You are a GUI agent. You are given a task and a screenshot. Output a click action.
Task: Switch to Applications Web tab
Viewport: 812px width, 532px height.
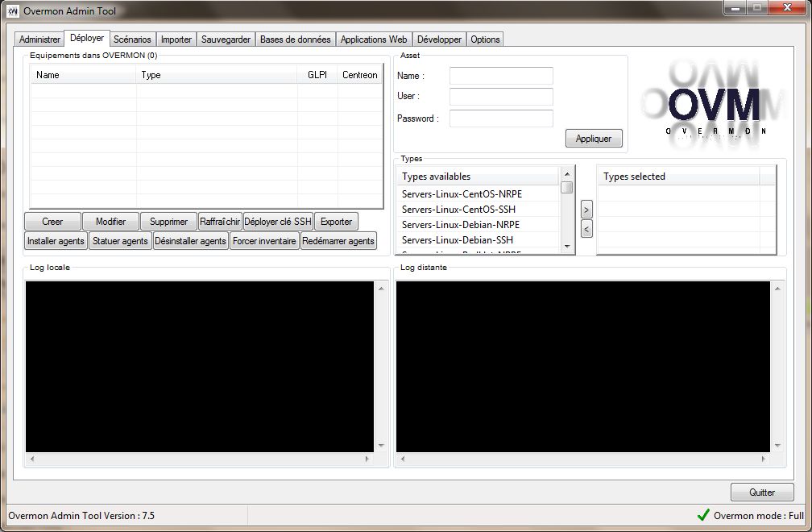pos(374,39)
